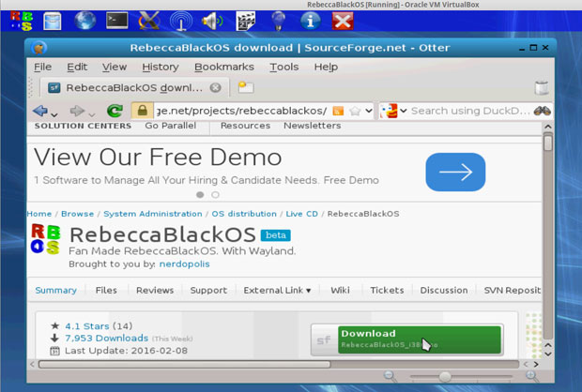The width and height of the screenshot is (582, 392).
Task: Open the View menu
Action: click(115, 67)
